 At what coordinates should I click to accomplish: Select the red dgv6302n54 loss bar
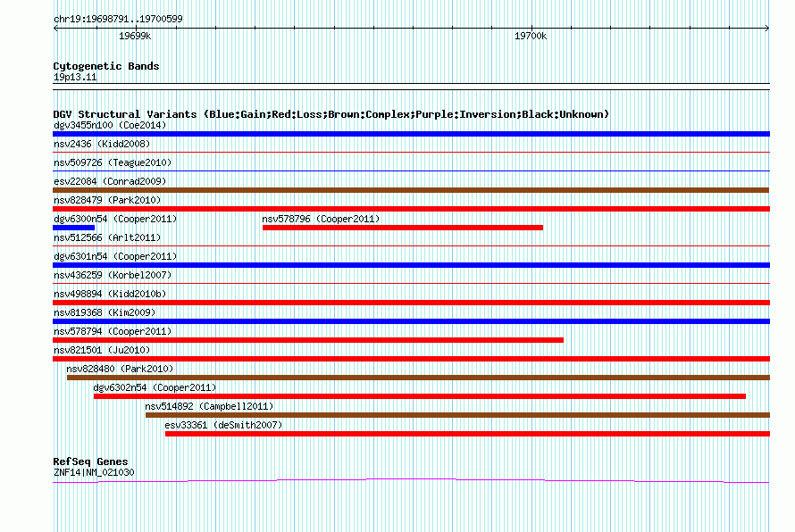point(420,396)
